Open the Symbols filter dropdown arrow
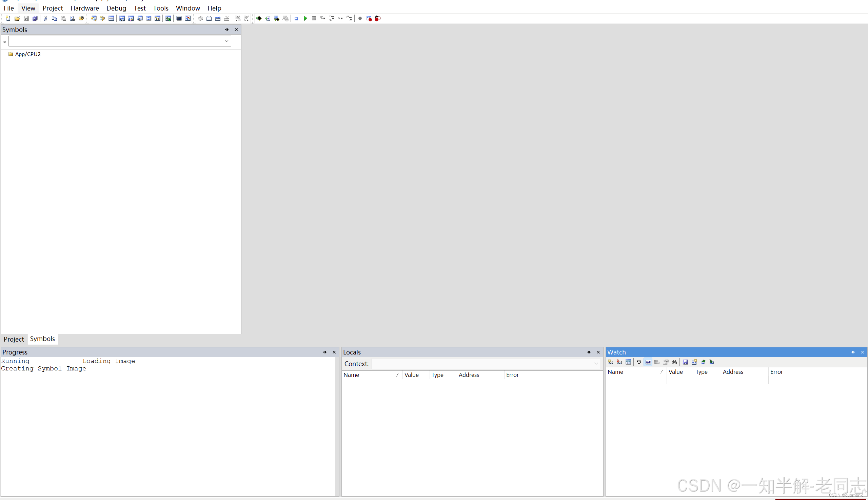This screenshot has height=500, width=868. pyautogui.click(x=226, y=41)
